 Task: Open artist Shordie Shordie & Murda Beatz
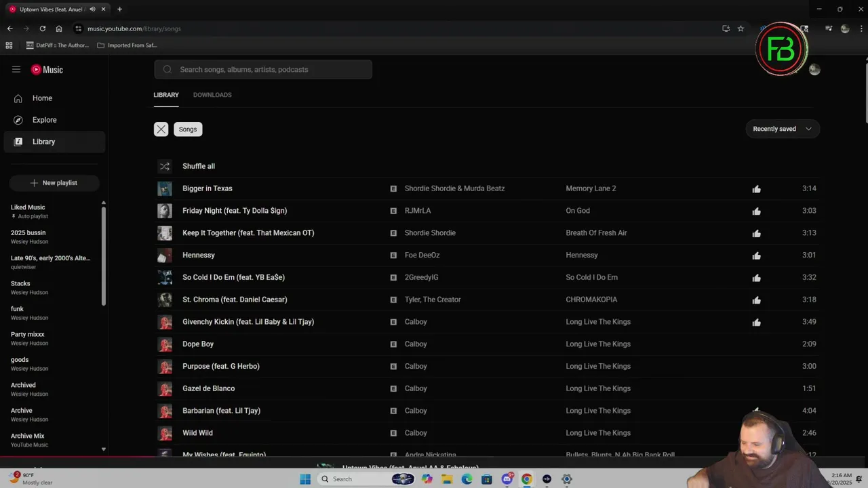click(454, 188)
